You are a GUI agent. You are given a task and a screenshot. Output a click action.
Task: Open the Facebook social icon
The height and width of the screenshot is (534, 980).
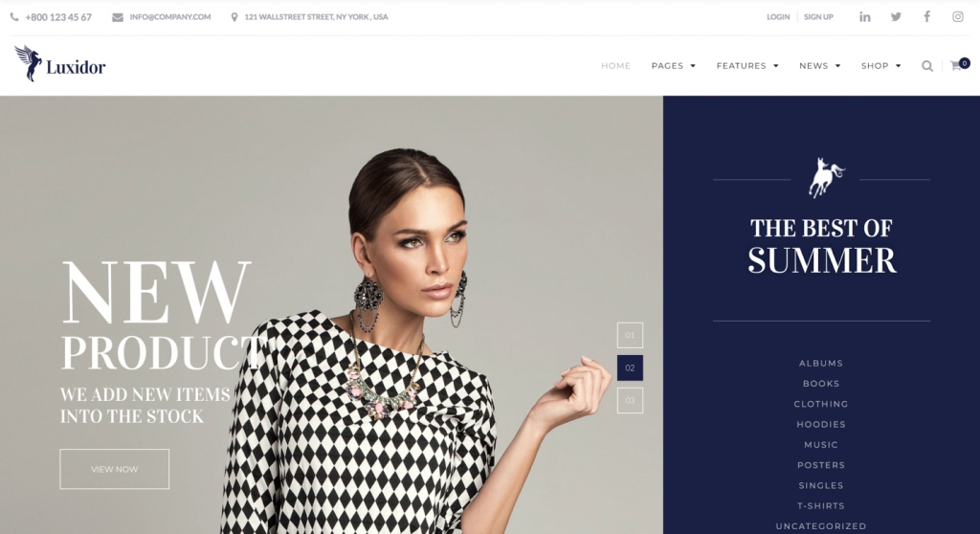tap(926, 17)
